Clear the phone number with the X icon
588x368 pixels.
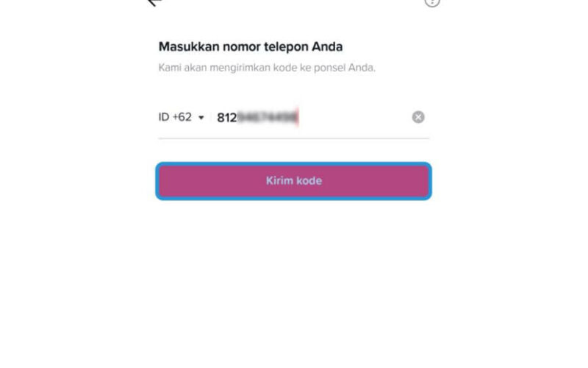coord(418,117)
